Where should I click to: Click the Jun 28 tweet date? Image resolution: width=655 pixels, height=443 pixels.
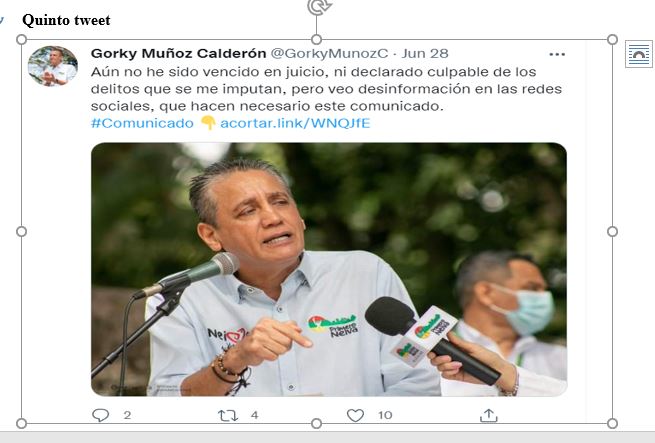click(425, 53)
